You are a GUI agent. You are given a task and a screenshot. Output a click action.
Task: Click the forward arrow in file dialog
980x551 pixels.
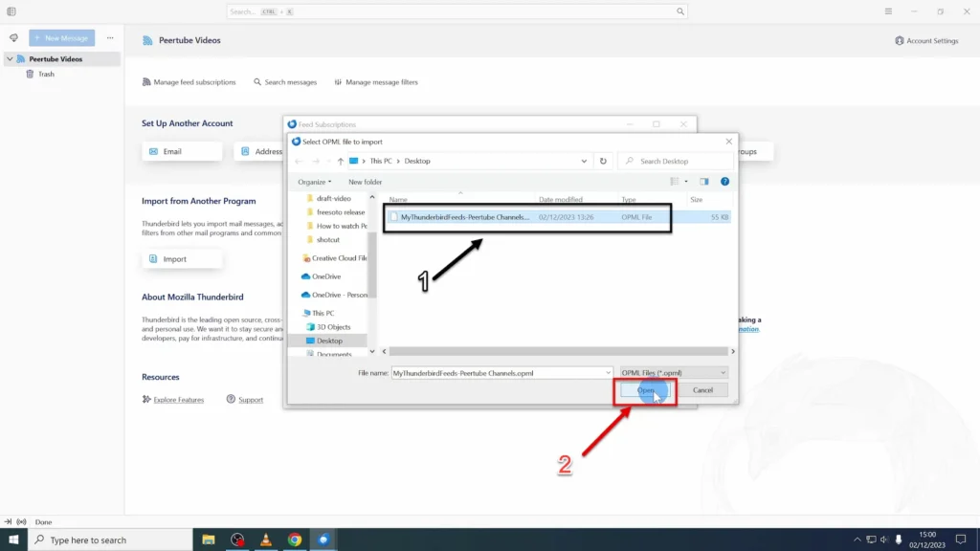316,161
